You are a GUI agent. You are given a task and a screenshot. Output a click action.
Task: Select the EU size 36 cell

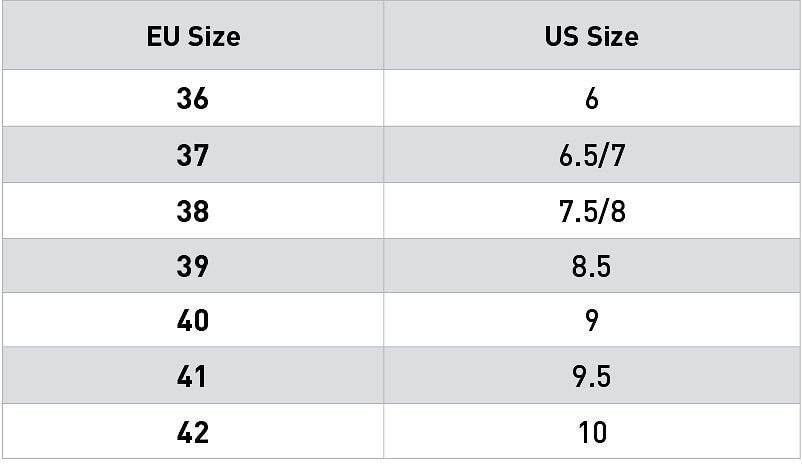[x=193, y=99]
